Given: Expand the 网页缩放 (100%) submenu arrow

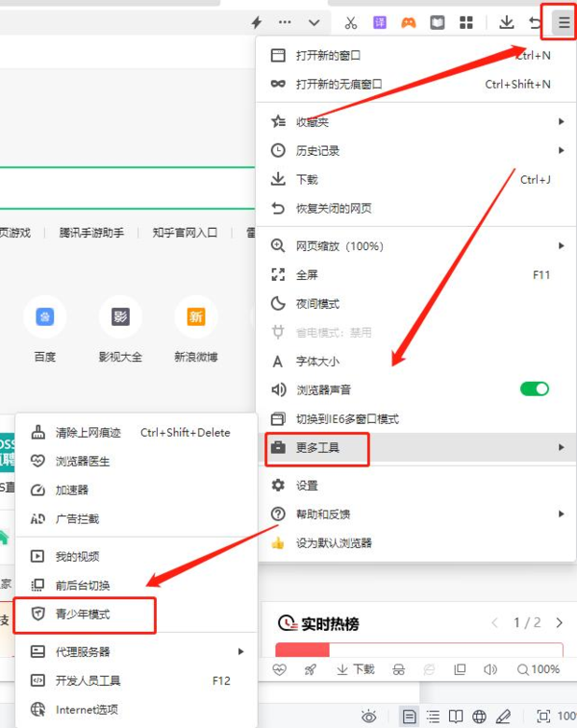Looking at the screenshot, I should pos(562,245).
